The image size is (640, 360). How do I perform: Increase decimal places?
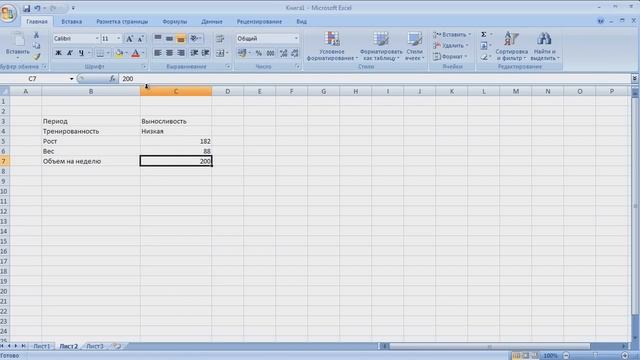coord(283,53)
